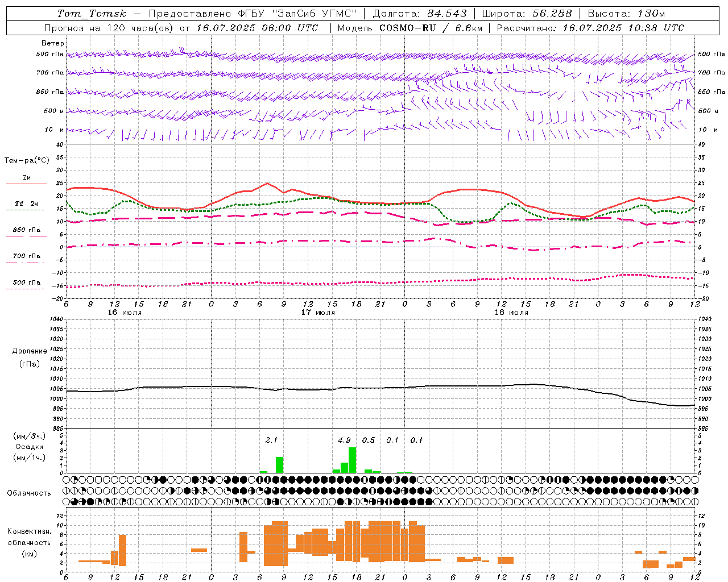Click the '4.9' precipitation amount label

point(344,440)
